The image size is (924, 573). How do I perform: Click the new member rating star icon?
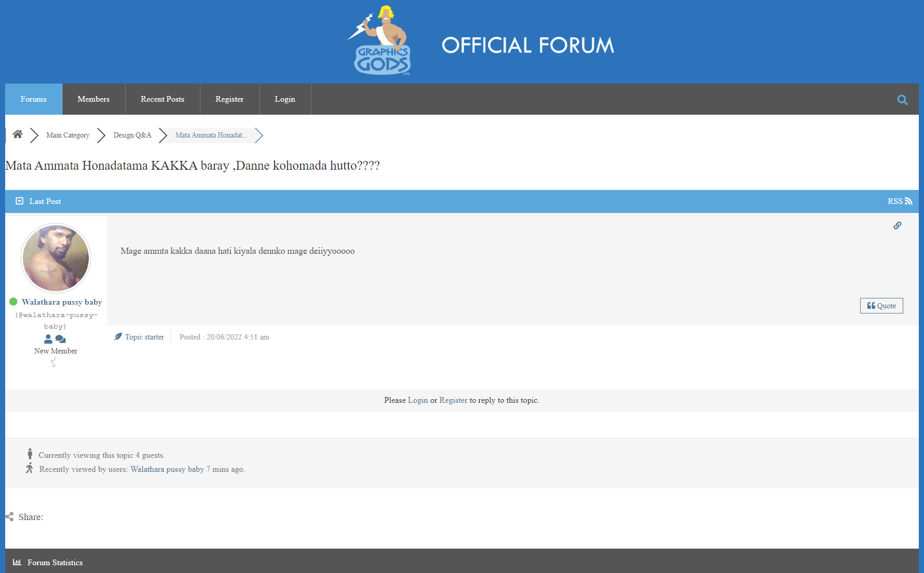53,362
